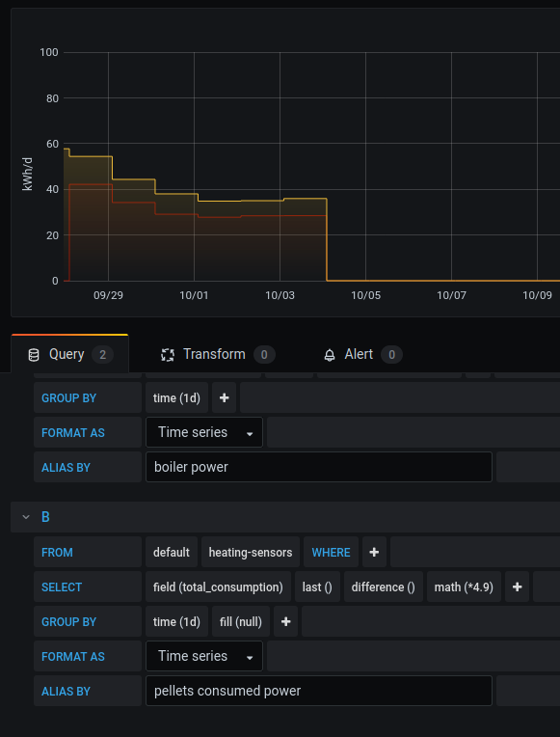Add a SELECT function after math (*4.9)

(x=517, y=587)
